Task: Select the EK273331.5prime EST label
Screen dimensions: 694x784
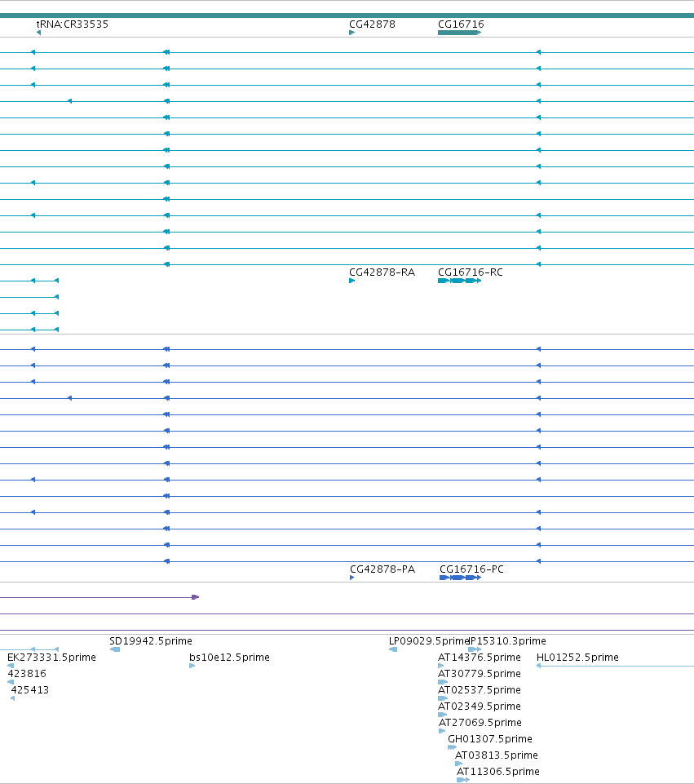Action: [51, 657]
